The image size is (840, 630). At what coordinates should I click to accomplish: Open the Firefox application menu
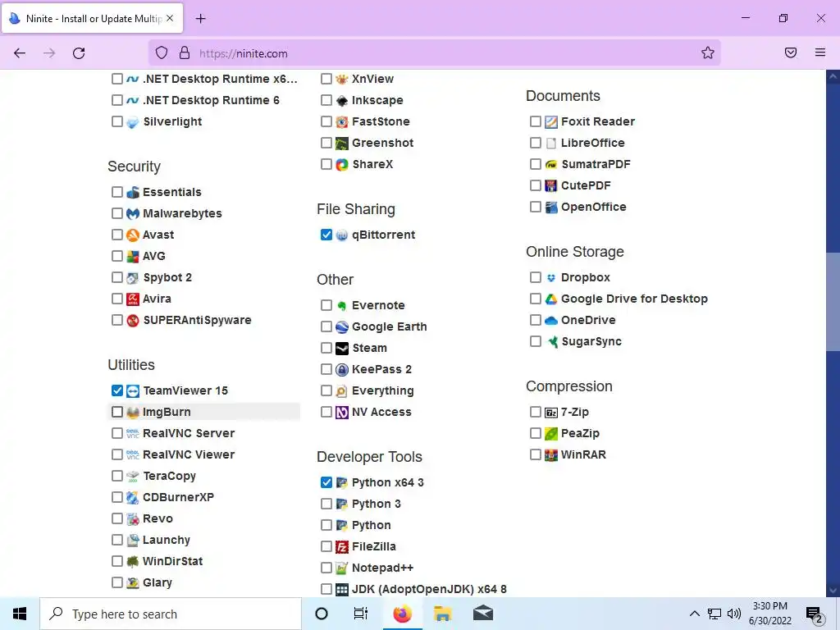tap(820, 52)
